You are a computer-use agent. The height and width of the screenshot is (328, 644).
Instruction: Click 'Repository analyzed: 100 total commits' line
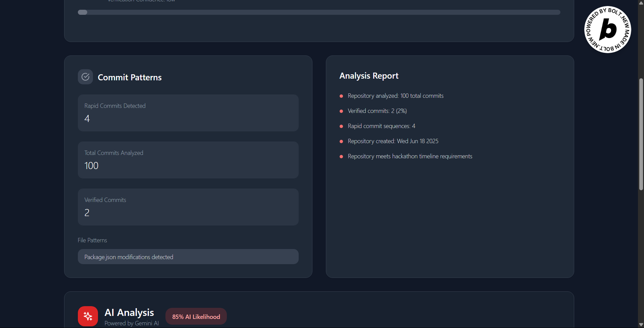click(396, 96)
